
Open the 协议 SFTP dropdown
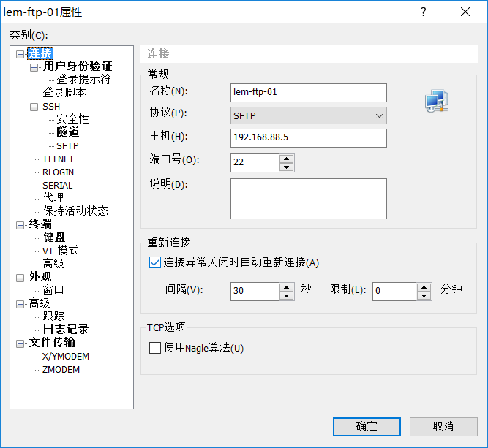[x=309, y=115]
